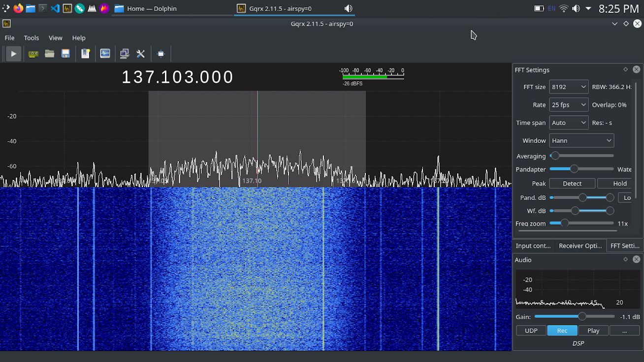This screenshot has height=362, width=644.
Task: Switch to Home — Dolphin task
Action: [172, 8]
